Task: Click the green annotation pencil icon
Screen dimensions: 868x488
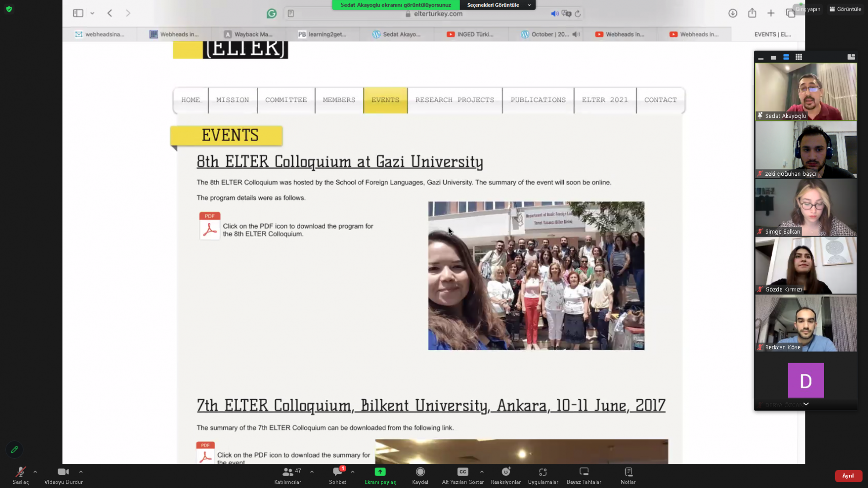Action: tap(15, 450)
